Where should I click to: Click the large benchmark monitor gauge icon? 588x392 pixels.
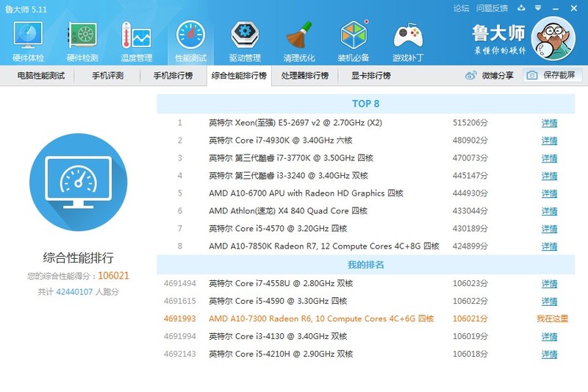pos(79,182)
